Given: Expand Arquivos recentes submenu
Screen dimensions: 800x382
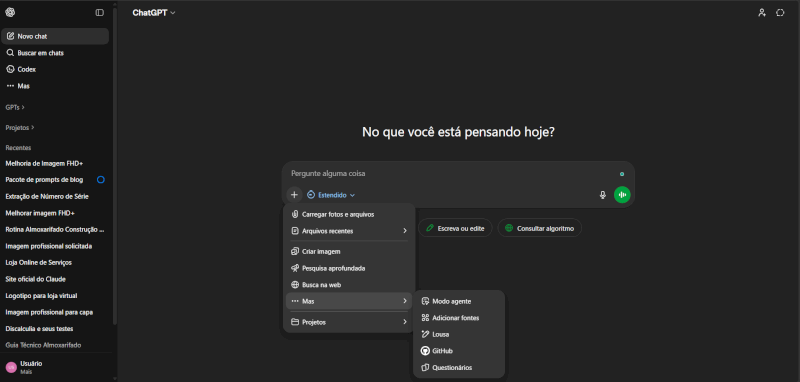Looking at the screenshot, I should 349,231.
